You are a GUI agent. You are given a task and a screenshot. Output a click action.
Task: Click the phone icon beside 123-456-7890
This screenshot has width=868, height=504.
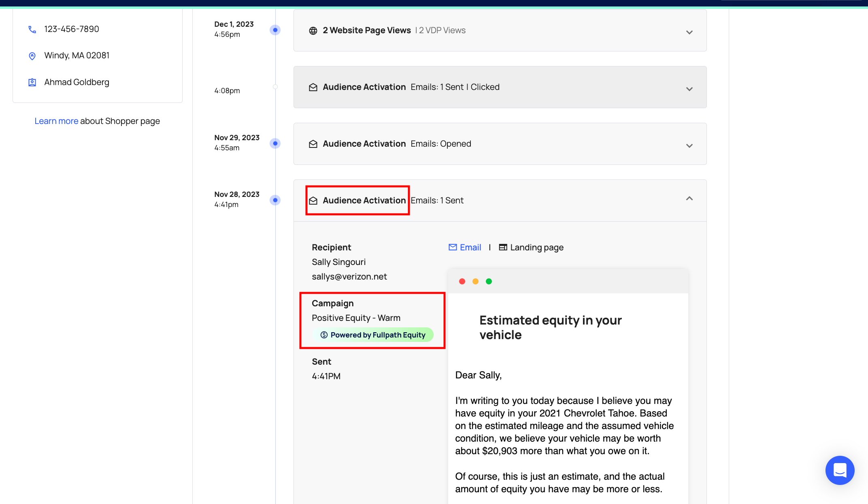pyautogui.click(x=32, y=30)
